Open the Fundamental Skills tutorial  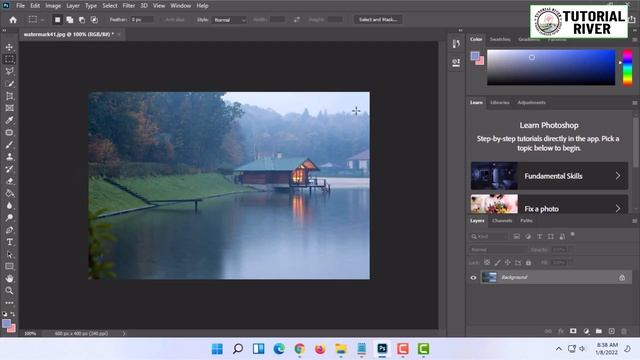coord(549,176)
